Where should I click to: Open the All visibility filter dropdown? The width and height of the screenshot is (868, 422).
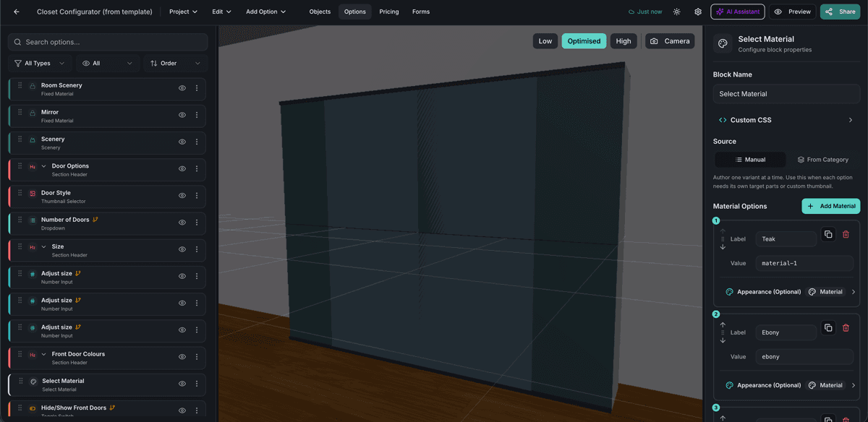107,64
